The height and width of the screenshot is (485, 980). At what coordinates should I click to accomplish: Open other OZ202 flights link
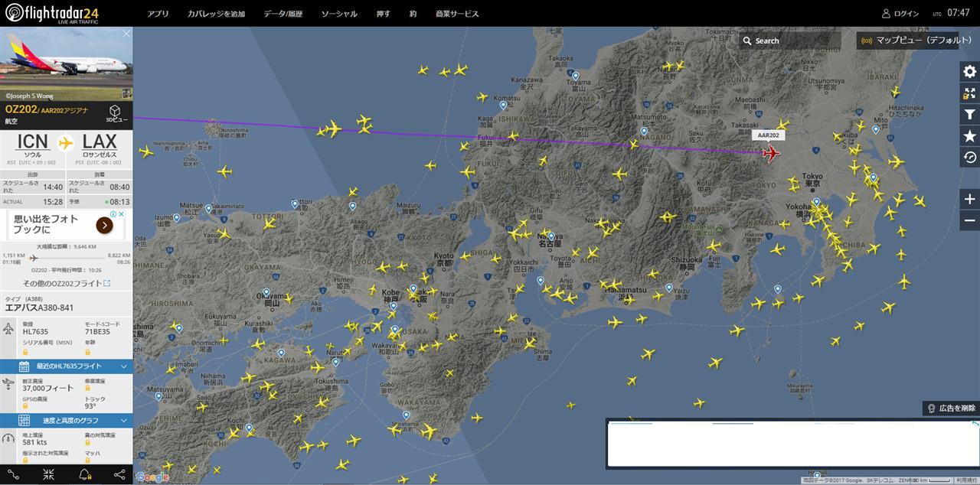[x=67, y=283]
